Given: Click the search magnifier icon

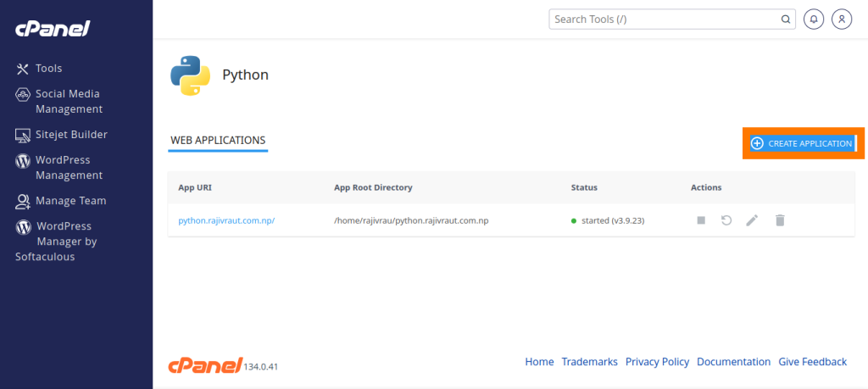Looking at the screenshot, I should 786,19.
